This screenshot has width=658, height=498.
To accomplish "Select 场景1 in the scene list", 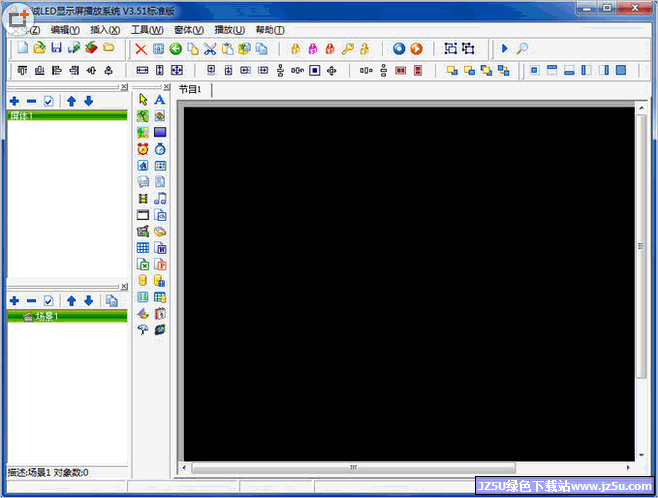I will point(67,316).
